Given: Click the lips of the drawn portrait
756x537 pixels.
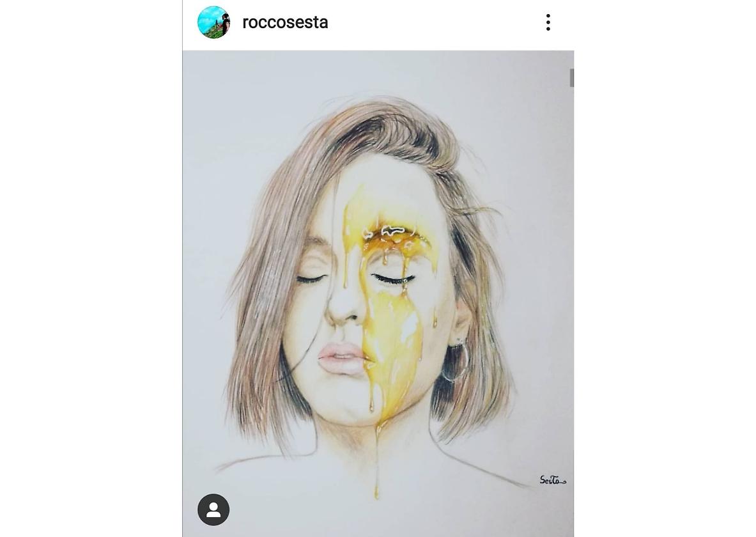Looking at the screenshot, I should [x=341, y=358].
